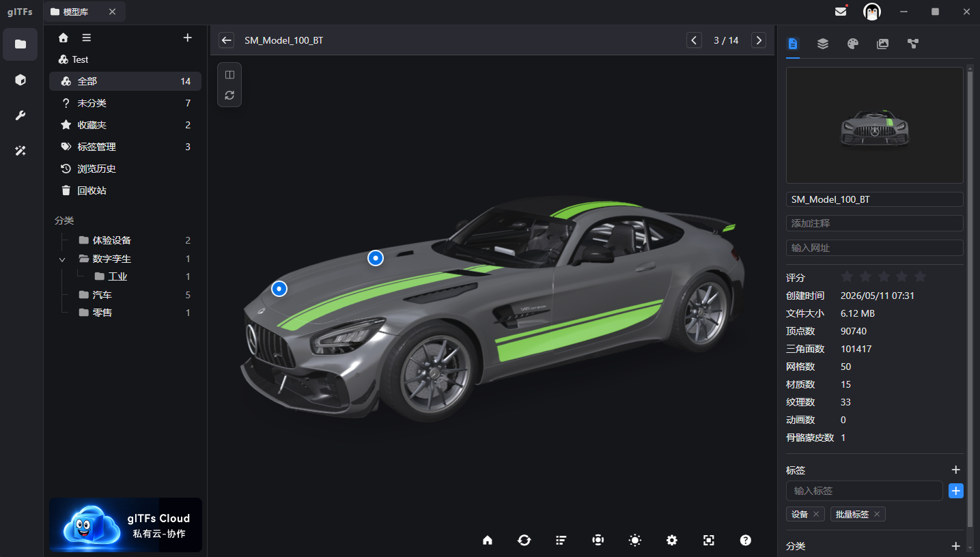Rate the model one star
980x557 pixels.
[847, 276]
